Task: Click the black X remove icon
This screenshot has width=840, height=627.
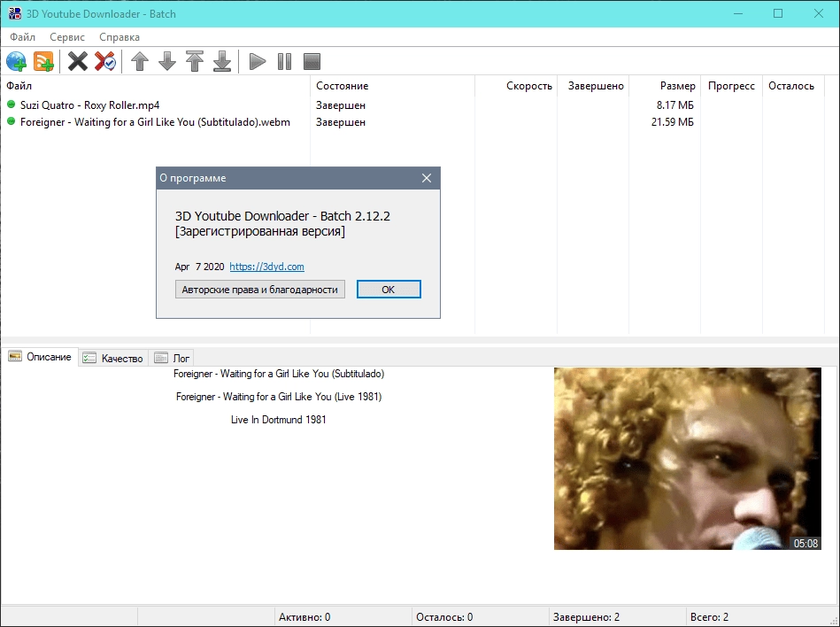Action: click(x=78, y=61)
